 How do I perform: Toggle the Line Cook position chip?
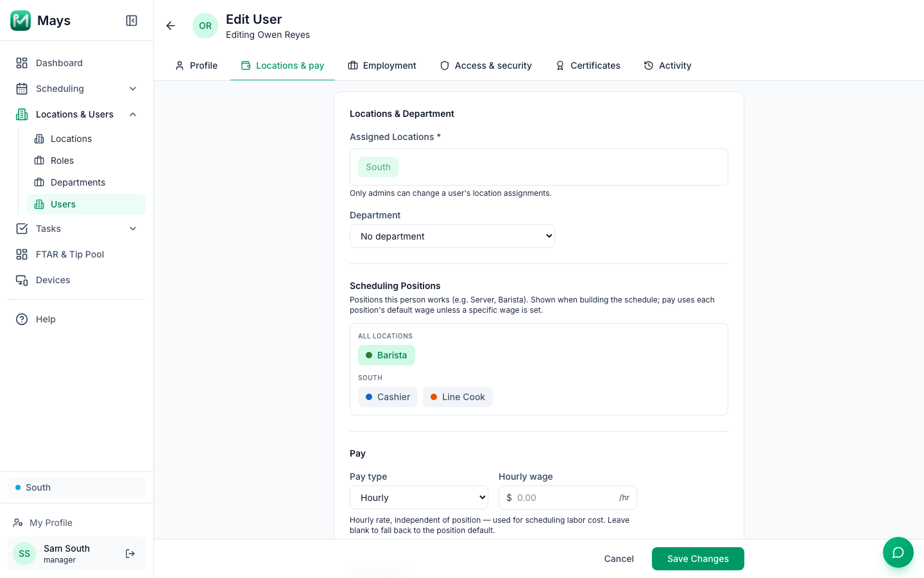458,397
